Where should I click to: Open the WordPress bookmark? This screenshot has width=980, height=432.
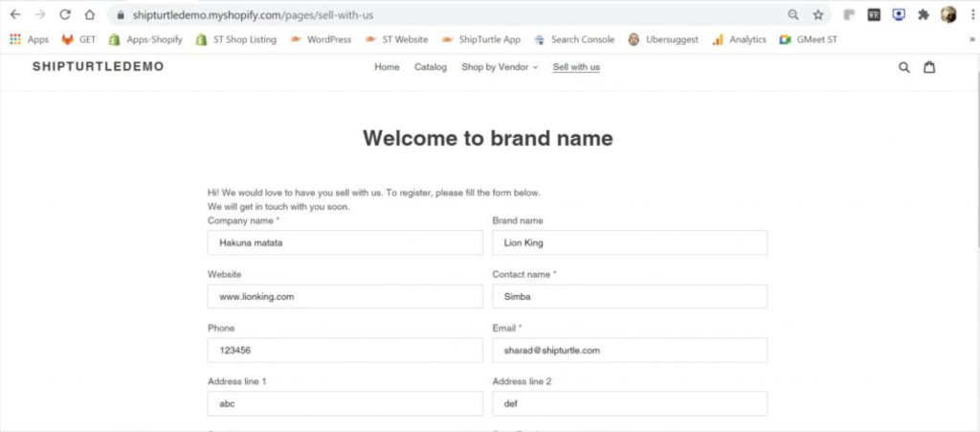point(321,39)
